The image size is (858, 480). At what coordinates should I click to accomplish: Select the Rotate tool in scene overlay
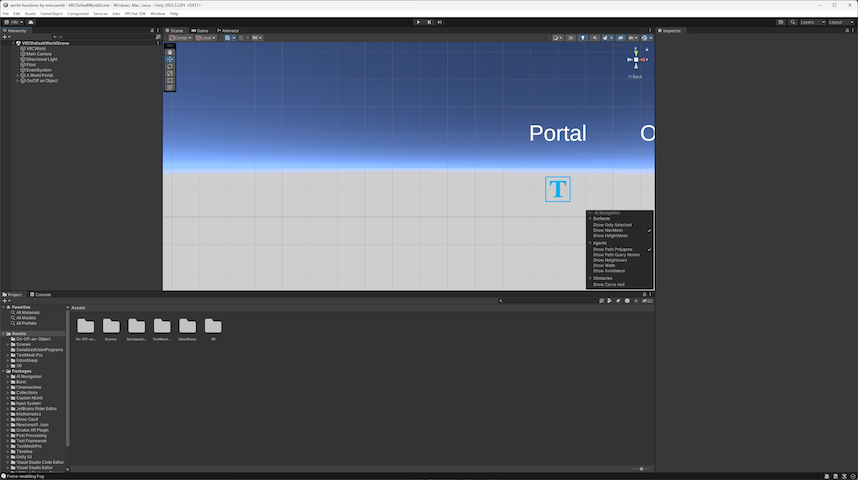pyautogui.click(x=170, y=66)
